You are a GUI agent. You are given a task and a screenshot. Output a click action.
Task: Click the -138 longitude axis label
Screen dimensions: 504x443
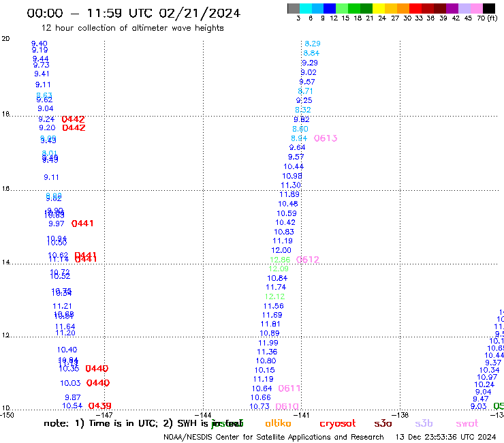400,415
